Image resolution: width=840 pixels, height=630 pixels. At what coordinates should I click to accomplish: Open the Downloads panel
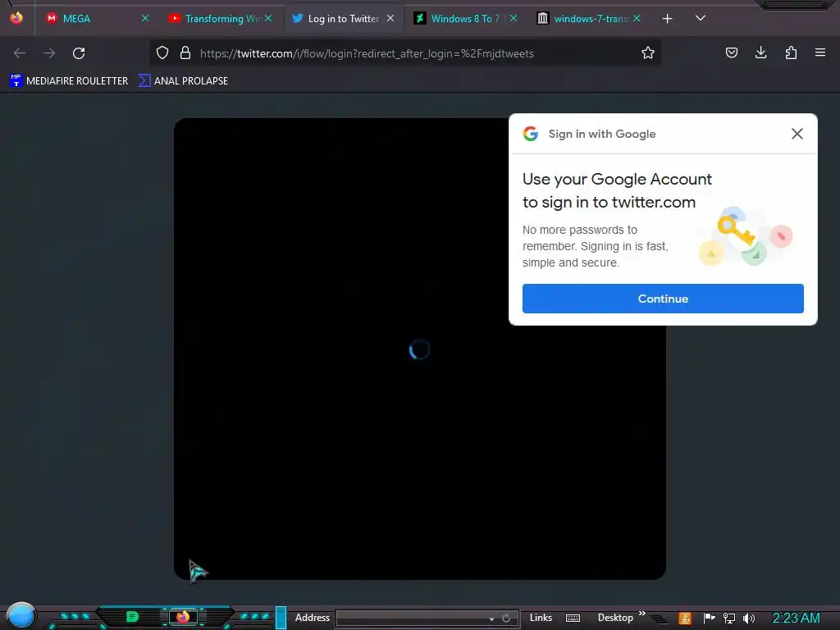pyautogui.click(x=760, y=52)
